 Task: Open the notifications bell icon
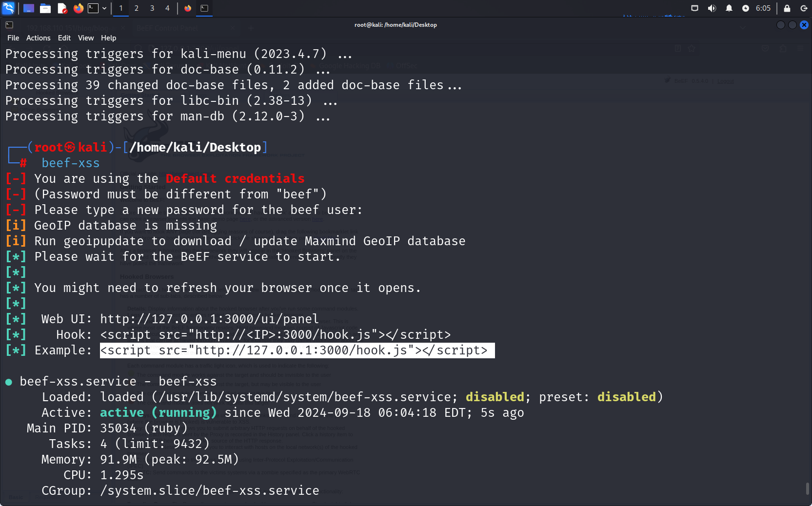click(x=729, y=8)
